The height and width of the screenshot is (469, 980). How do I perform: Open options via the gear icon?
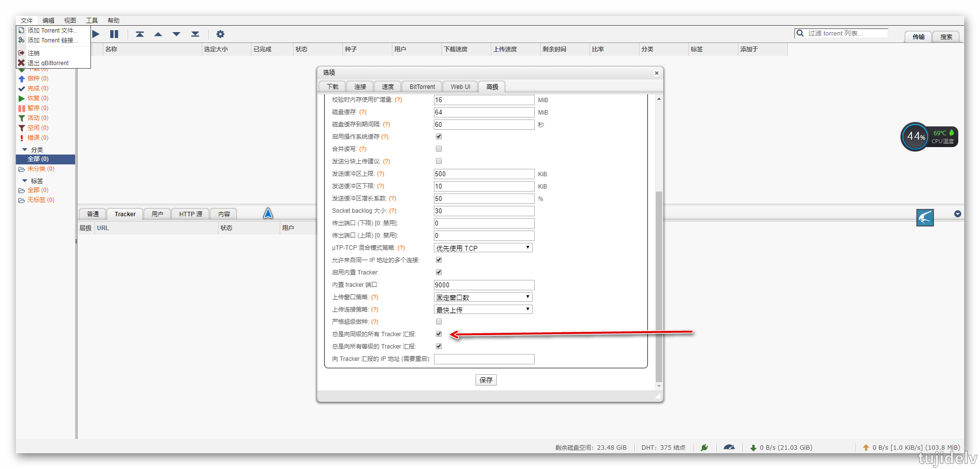(x=220, y=34)
